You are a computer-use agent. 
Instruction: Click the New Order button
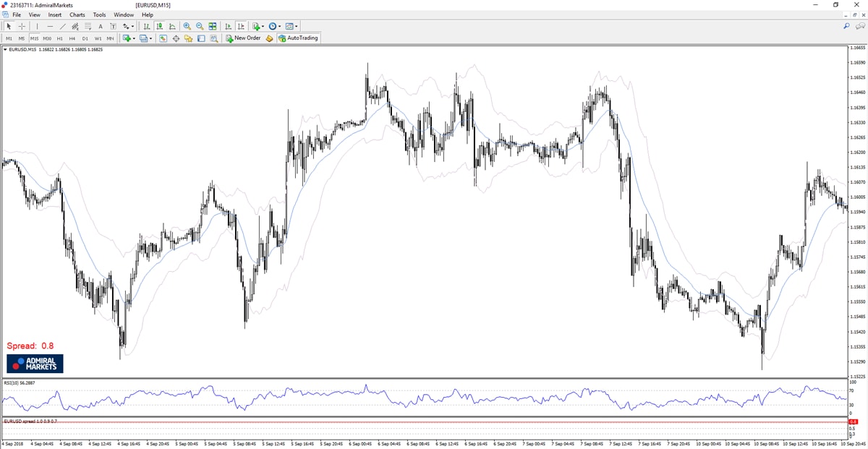coord(243,38)
